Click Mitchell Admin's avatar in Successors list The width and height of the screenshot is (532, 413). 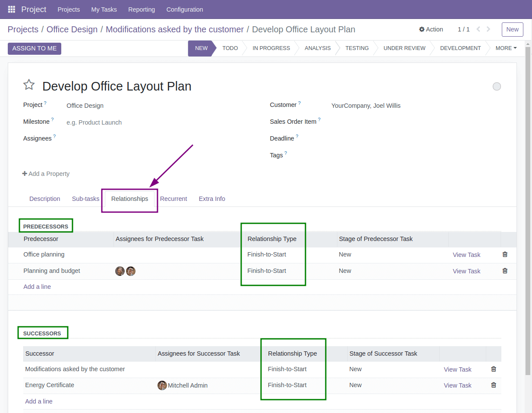(x=162, y=385)
